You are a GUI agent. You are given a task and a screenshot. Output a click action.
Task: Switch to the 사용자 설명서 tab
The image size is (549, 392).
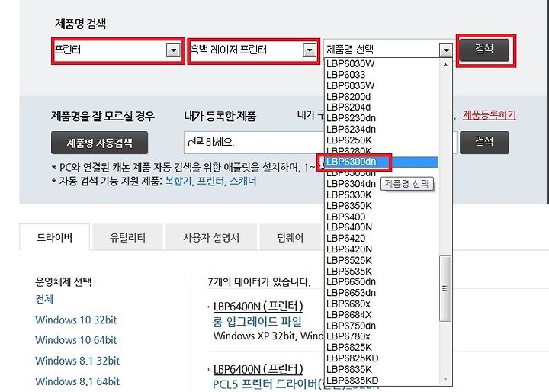211,238
